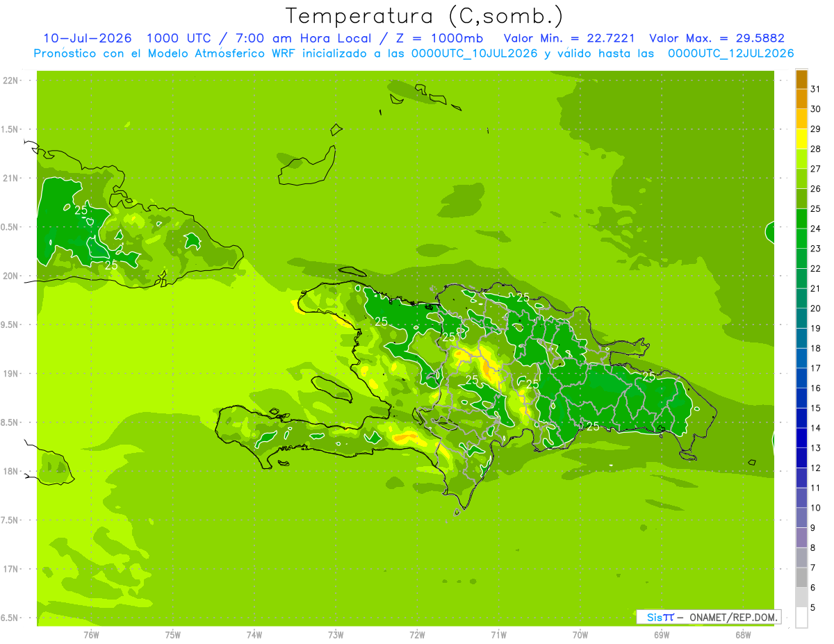This screenshot has height=644, width=834.
Task: Click the 'ONAMET/REP.DOM.' credit label
Action: click(x=733, y=617)
